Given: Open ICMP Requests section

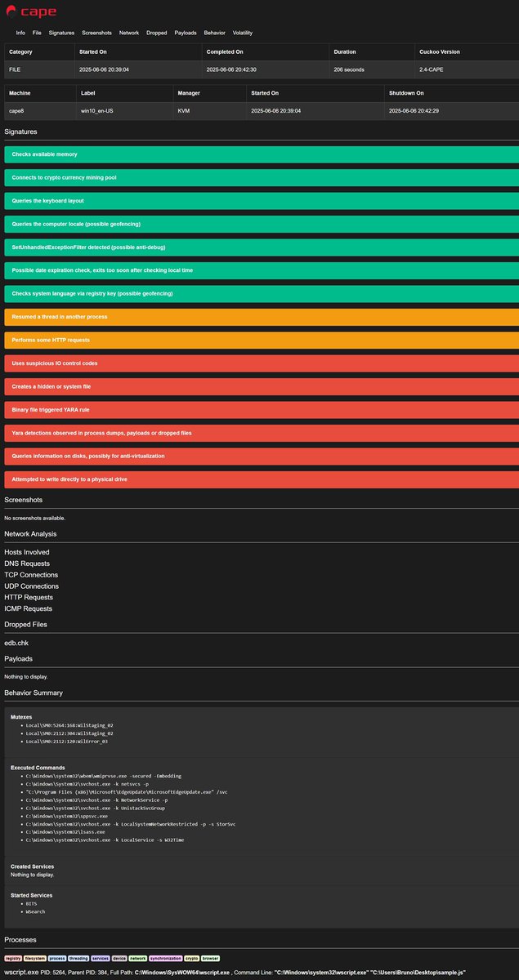Looking at the screenshot, I should 29,608.
